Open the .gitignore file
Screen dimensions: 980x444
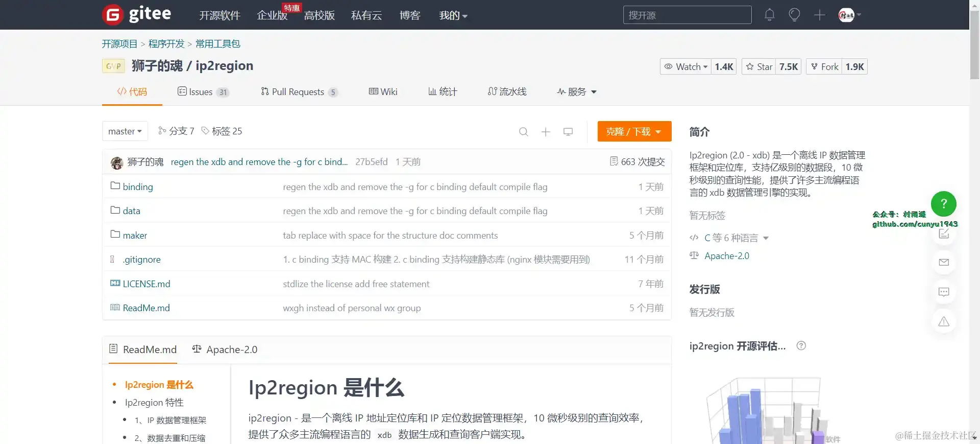[141, 259]
